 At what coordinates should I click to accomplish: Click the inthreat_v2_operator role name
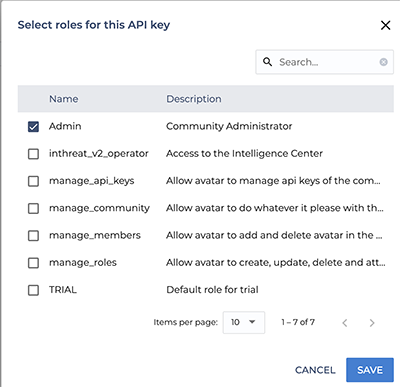(x=99, y=153)
